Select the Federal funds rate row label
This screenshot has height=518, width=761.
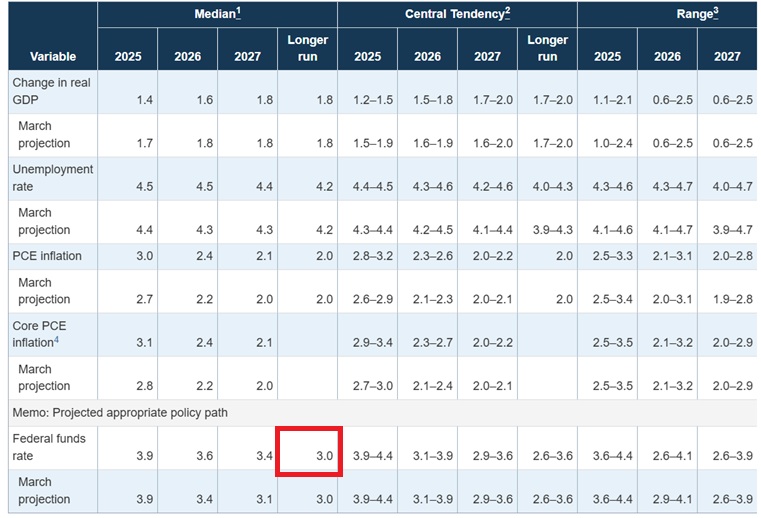pyautogui.click(x=49, y=447)
